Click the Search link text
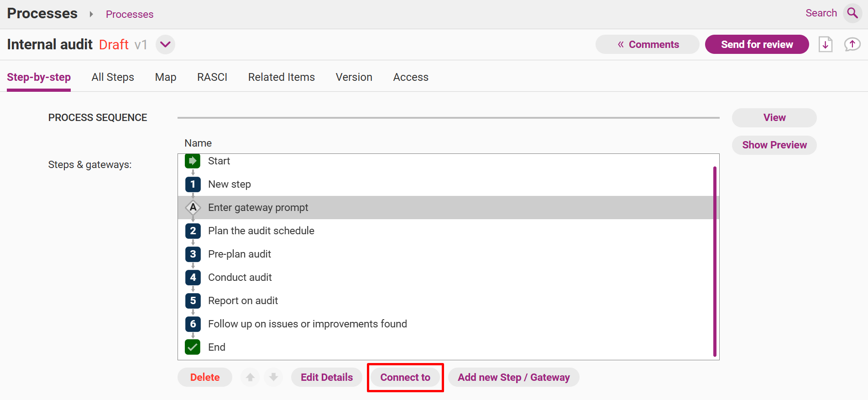Viewport: 868px width, 400px height. click(x=821, y=13)
